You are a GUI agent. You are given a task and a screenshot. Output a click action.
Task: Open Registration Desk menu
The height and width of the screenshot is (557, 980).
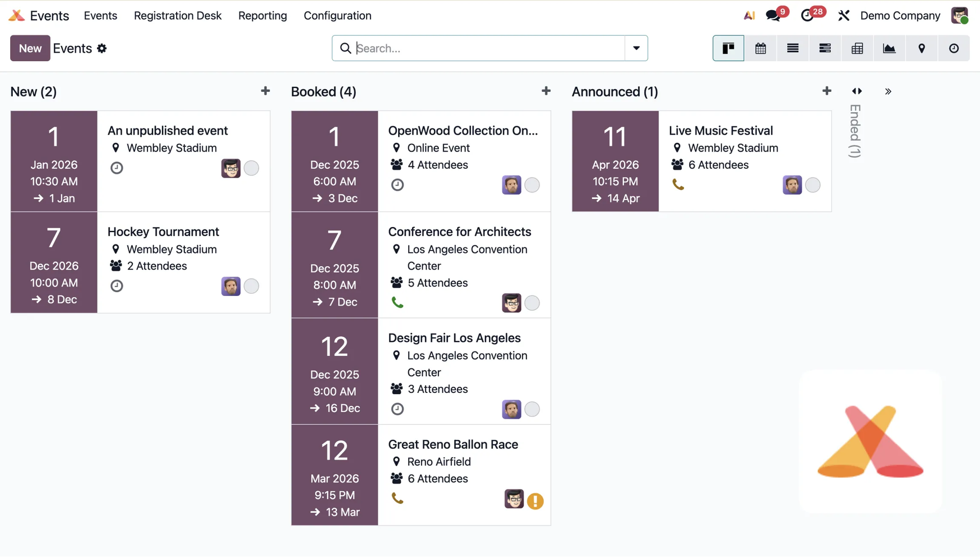(x=178, y=16)
